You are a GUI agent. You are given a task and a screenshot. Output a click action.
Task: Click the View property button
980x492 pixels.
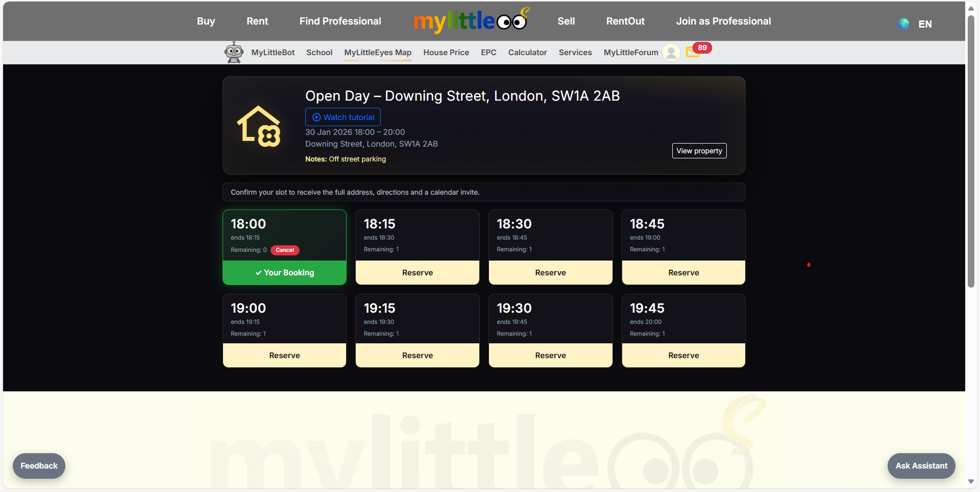pyautogui.click(x=699, y=150)
